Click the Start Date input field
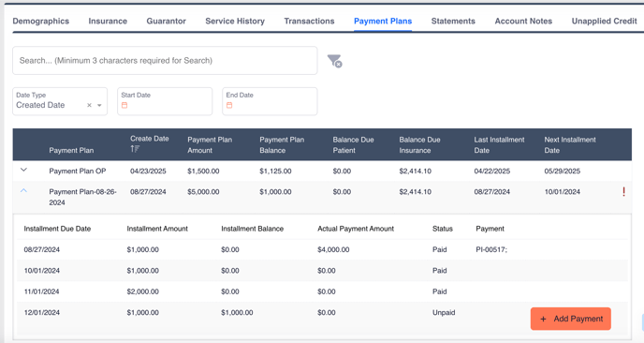Image resolution: width=644 pixels, height=343 pixels. click(165, 101)
